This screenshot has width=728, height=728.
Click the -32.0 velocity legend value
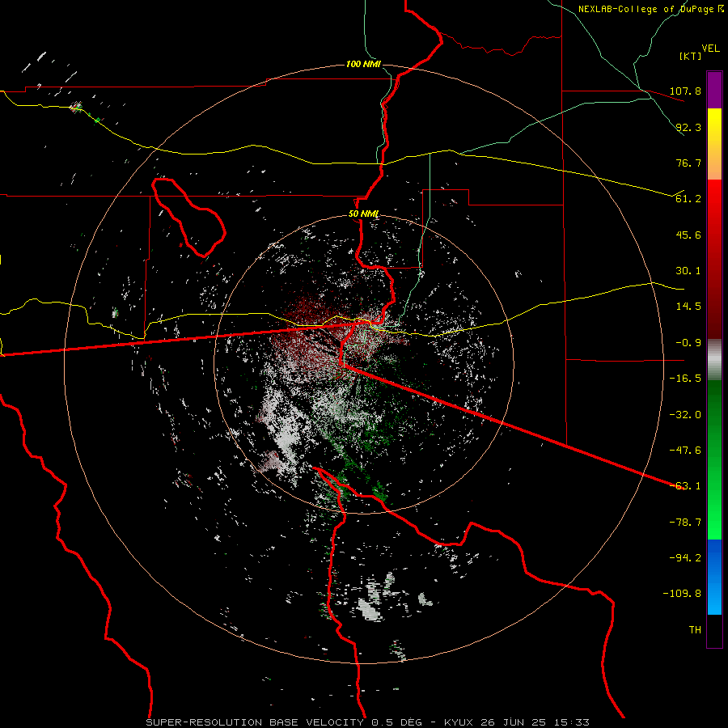click(685, 415)
